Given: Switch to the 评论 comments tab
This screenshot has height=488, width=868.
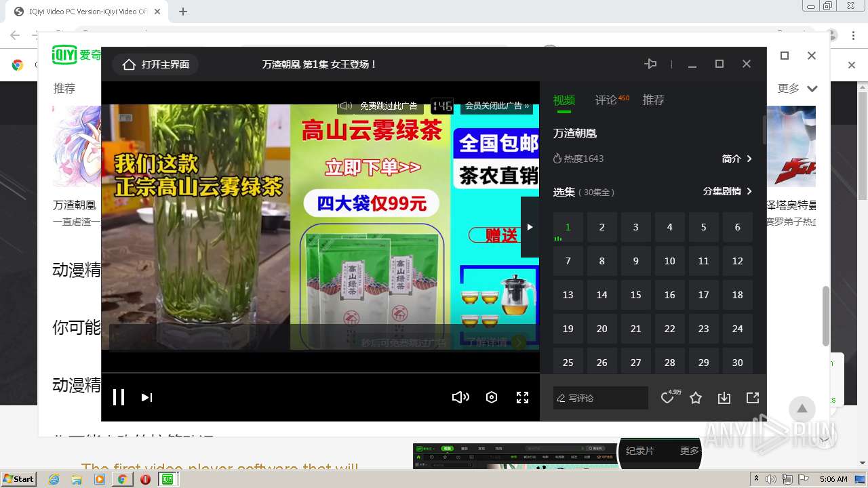Looking at the screenshot, I should tap(606, 100).
